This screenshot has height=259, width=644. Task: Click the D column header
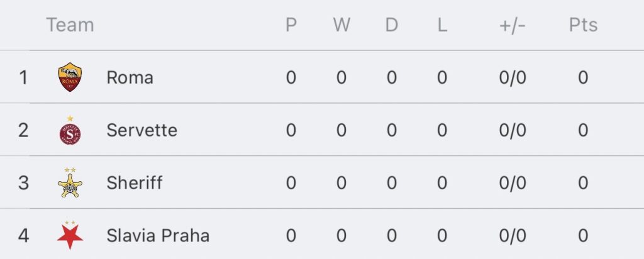tap(391, 25)
